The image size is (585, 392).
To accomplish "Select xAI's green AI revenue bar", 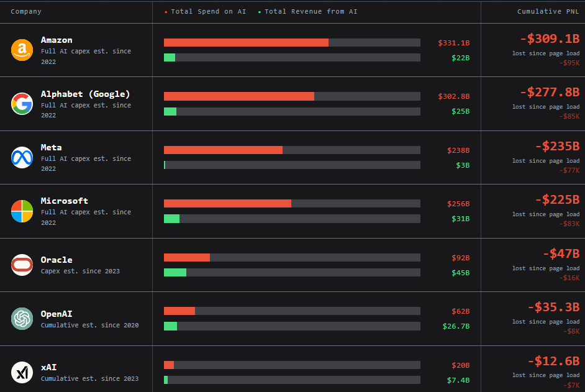I will click(166, 380).
